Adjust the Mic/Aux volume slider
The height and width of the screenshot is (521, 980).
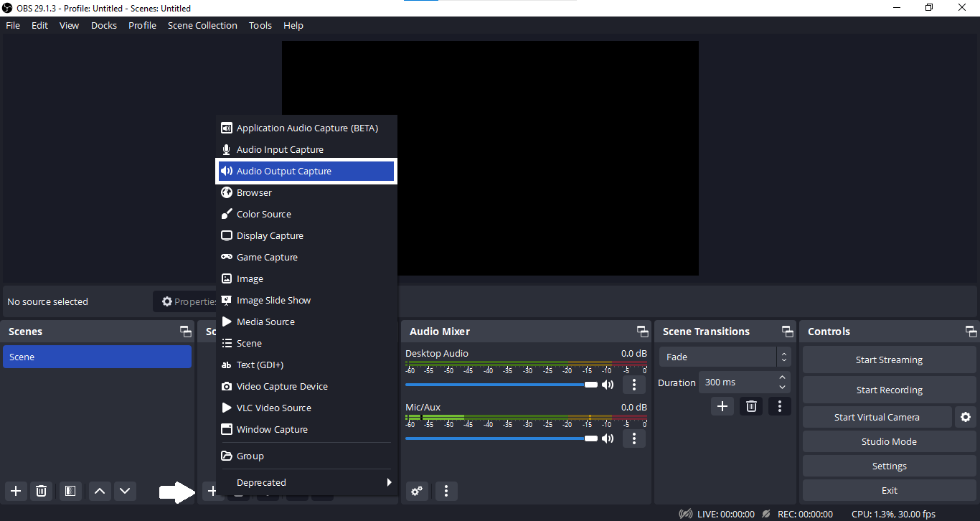click(x=501, y=438)
